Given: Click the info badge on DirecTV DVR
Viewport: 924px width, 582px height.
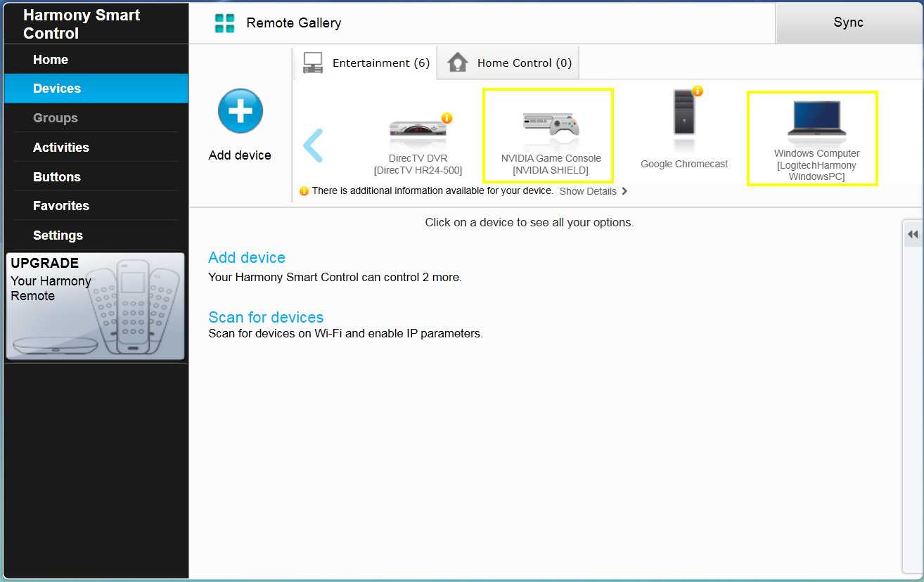Looking at the screenshot, I should click(447, 118).
